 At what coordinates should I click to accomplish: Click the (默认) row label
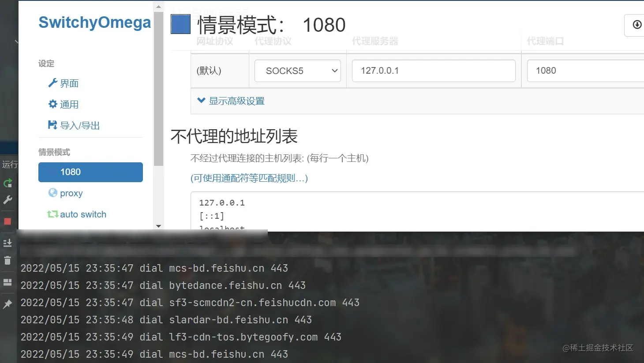(209, 71)
